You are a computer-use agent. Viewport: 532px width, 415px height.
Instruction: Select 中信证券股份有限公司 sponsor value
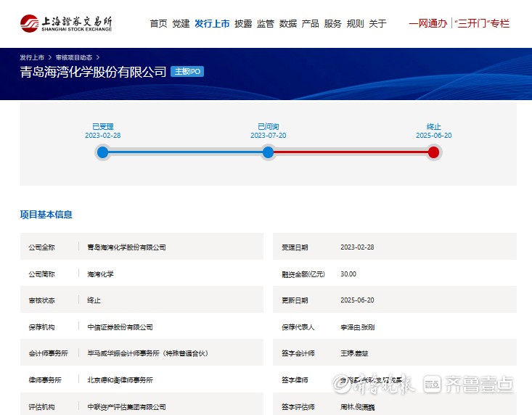point(120,326)
